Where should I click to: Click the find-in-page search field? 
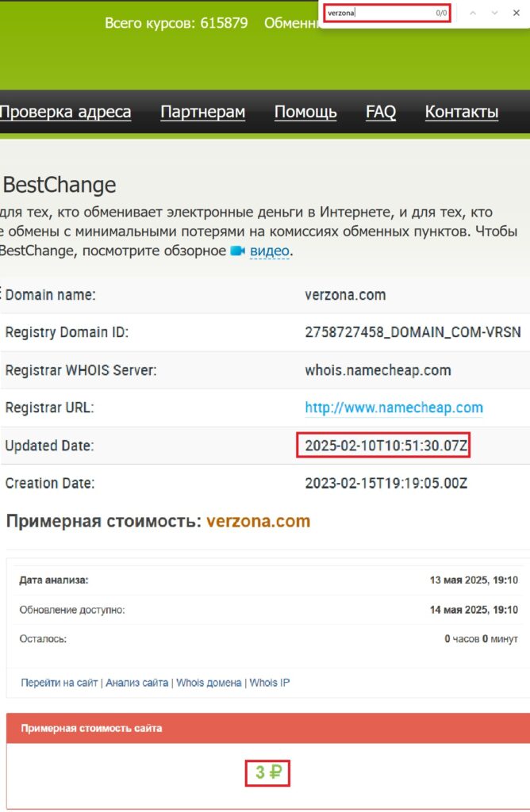[x=379, y=13]
